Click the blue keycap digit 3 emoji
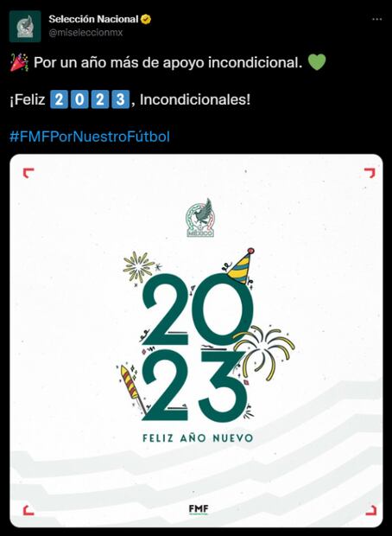 [121, 99]
